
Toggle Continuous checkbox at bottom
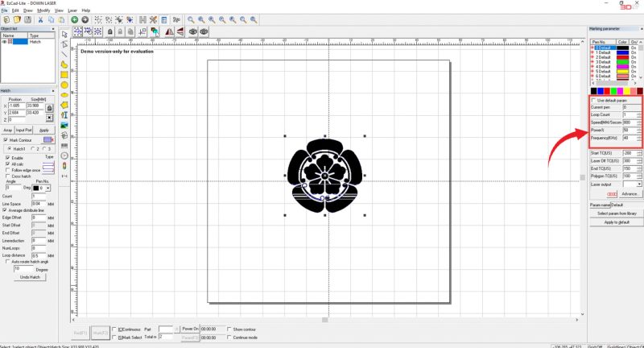(x=114, y=329)
